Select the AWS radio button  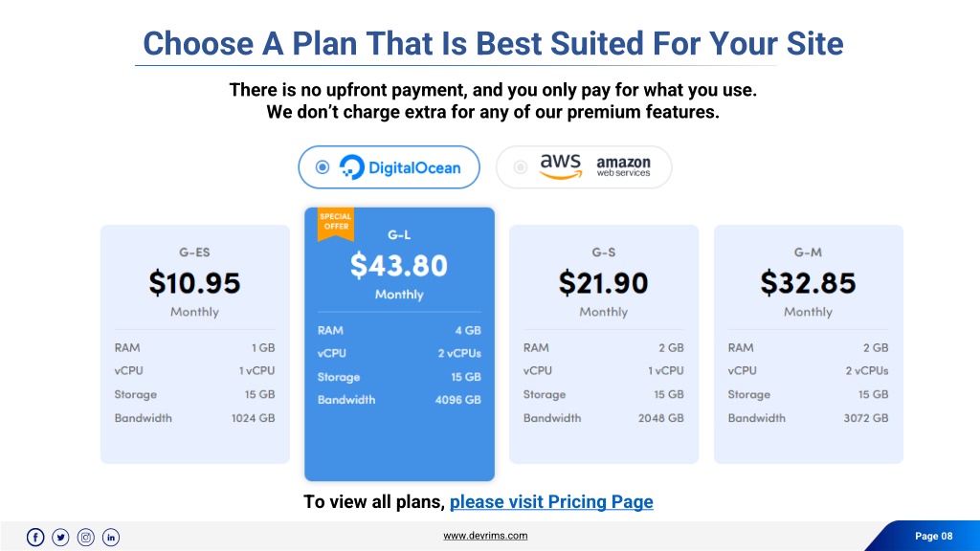520,167
